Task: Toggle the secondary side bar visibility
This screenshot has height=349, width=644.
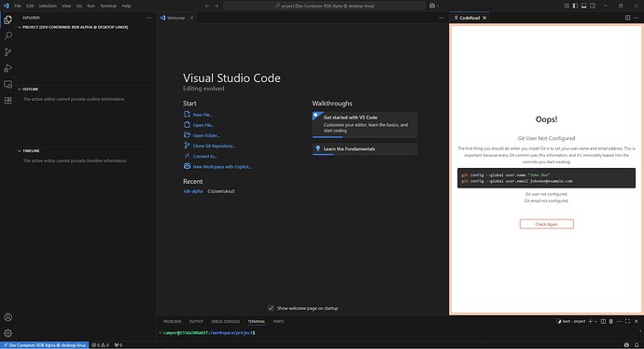Action: (593, 6)
